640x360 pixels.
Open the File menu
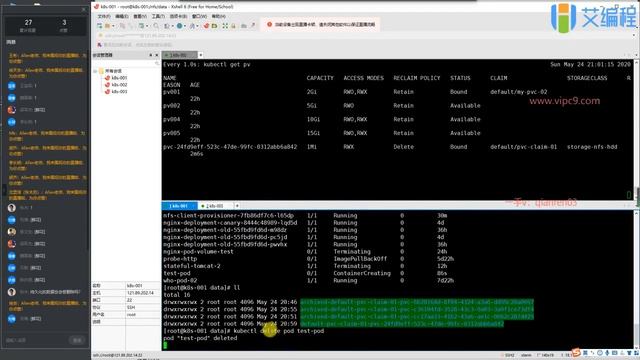(104, 16)
